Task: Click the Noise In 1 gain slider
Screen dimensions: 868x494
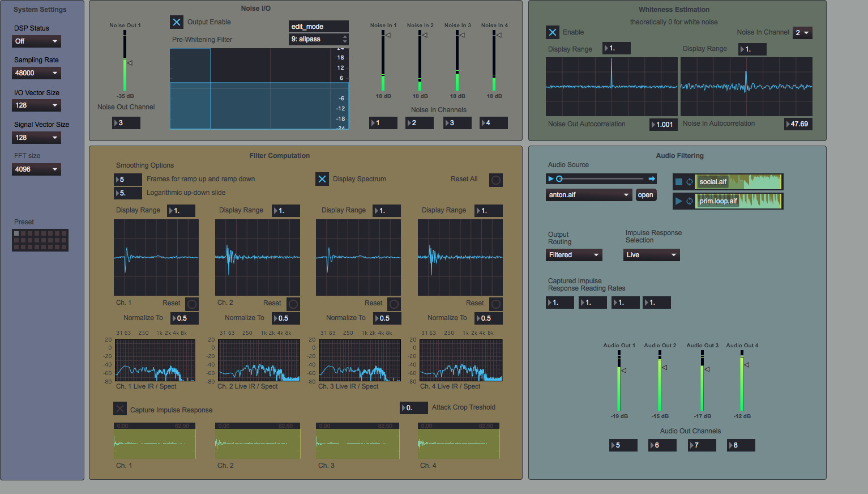Action: click(384, 61)
